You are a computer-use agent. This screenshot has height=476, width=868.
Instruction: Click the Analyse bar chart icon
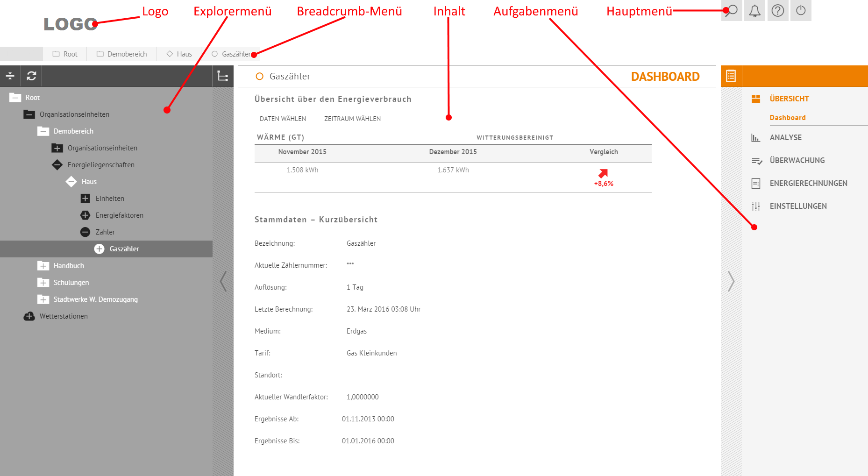756,138
